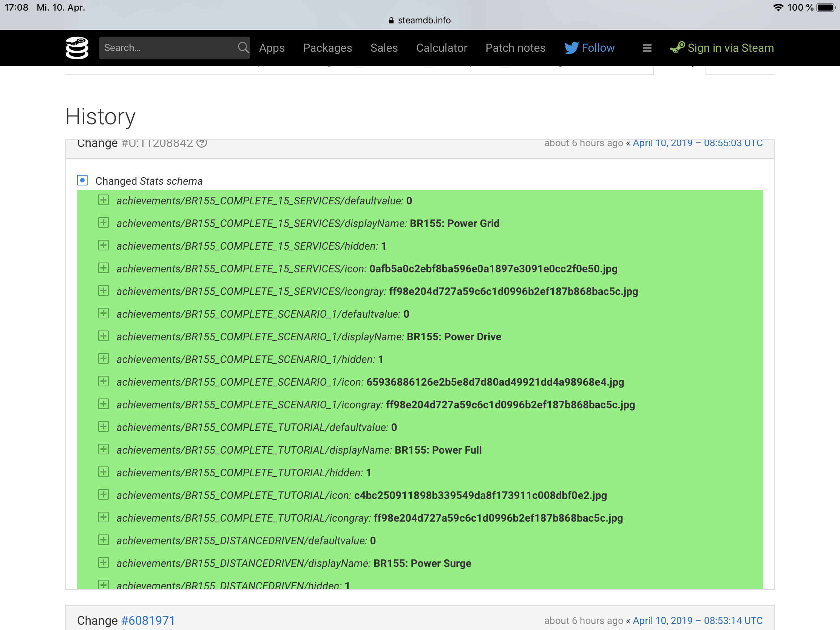This screenshot has height=630, width=840.
Task: Click the search magnifier icon
Action: [x=243, y=48]
